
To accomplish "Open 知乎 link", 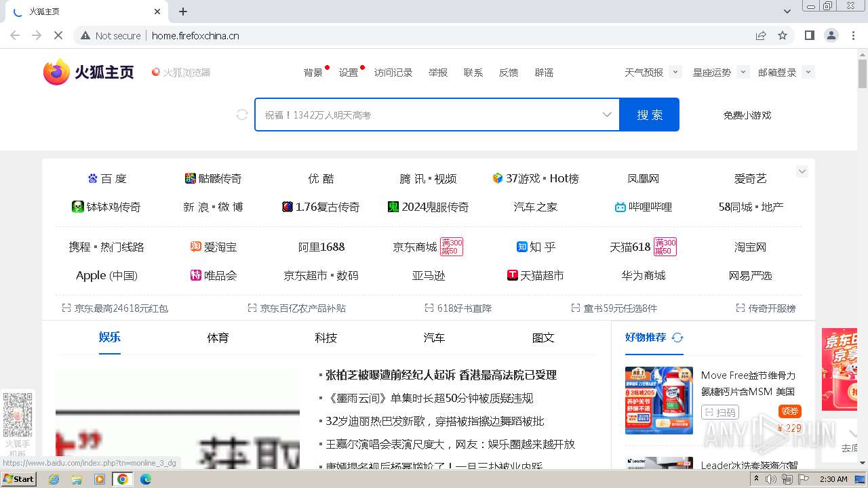I will click(x=536, y=247).
